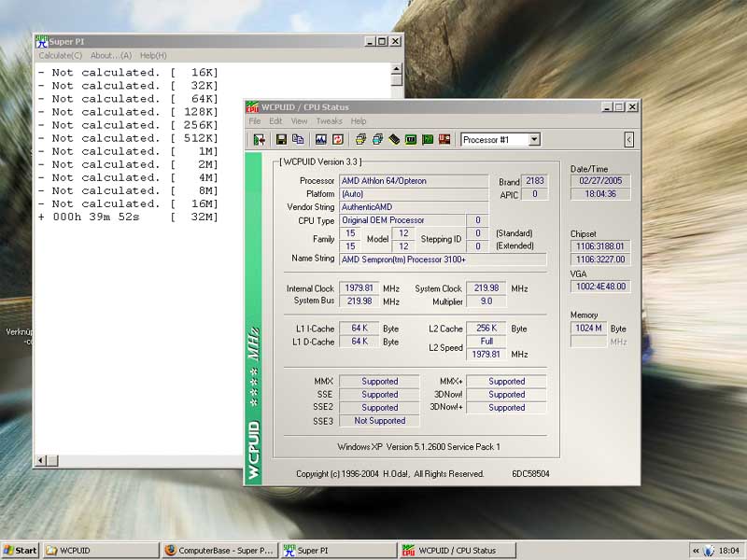The width and height of the screenshot is (747, 560).
Task: Open the Help menu in WCPUID
Action: coord(359,121)
